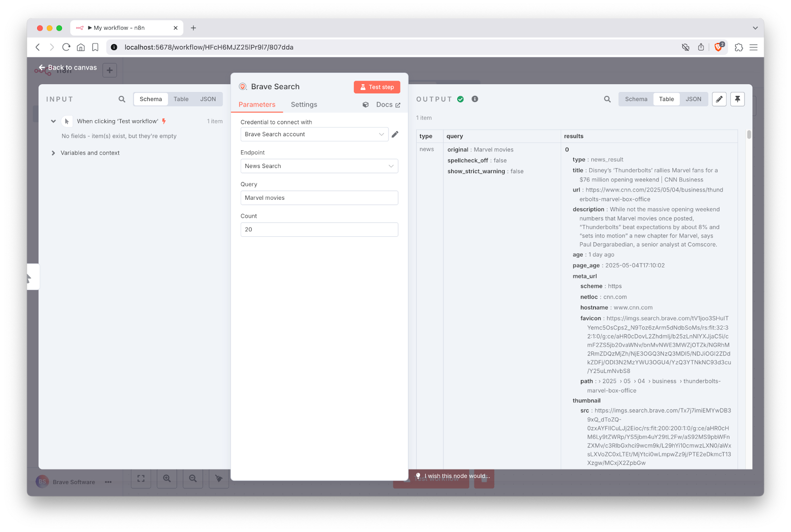Open browser home page

click(81, 47)
